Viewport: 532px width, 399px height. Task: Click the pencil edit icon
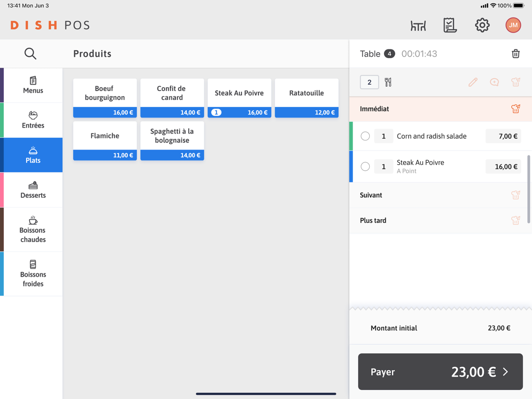(x=473, y=82)
